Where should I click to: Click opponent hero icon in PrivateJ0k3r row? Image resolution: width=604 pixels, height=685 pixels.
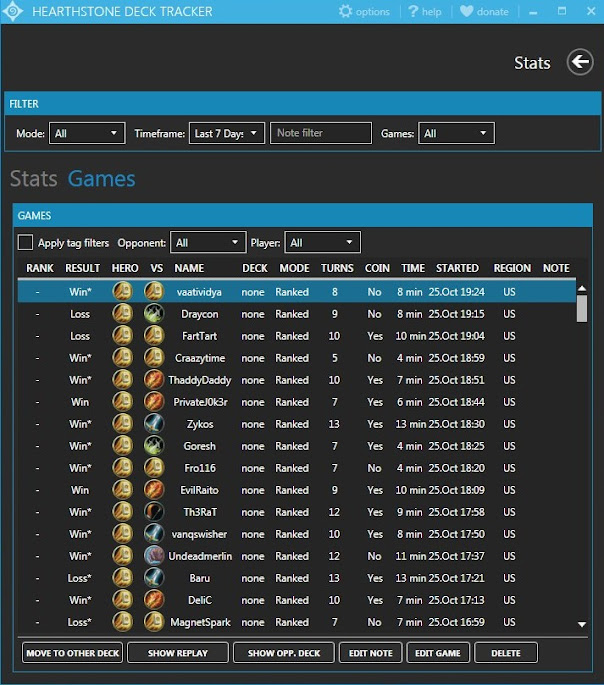[154, 401]
